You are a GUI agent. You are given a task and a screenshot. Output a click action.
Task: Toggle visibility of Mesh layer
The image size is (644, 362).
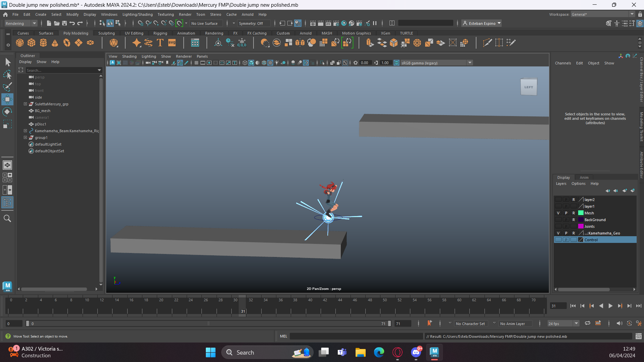click(x=558, y=213)
